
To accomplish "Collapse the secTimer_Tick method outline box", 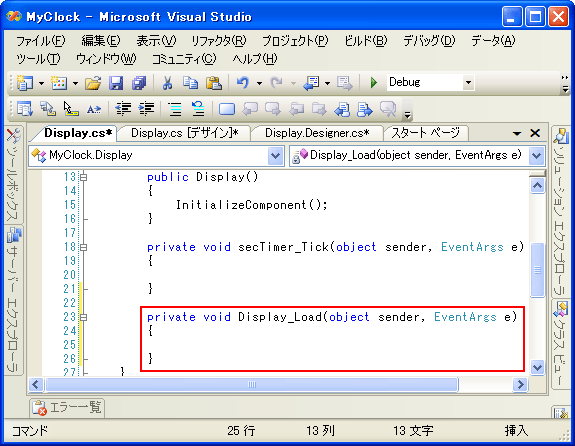I will pyautogui.click(x=84, y=248).
